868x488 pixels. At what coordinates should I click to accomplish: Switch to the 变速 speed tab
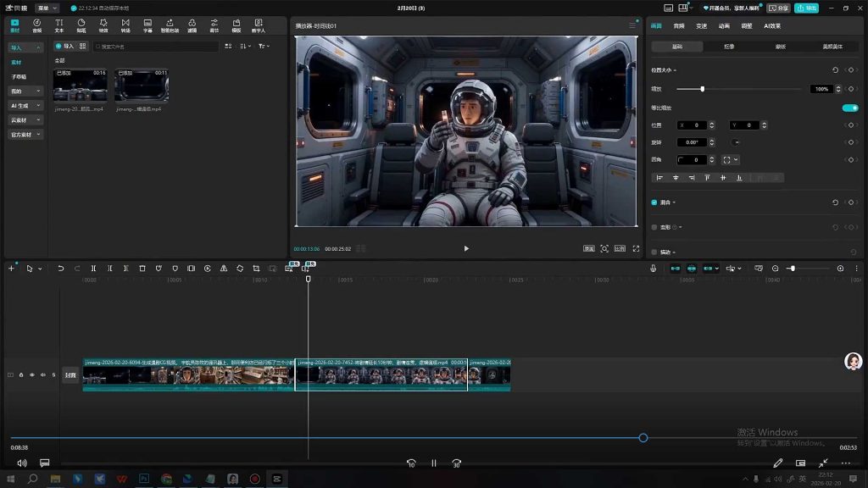[701, 26]
